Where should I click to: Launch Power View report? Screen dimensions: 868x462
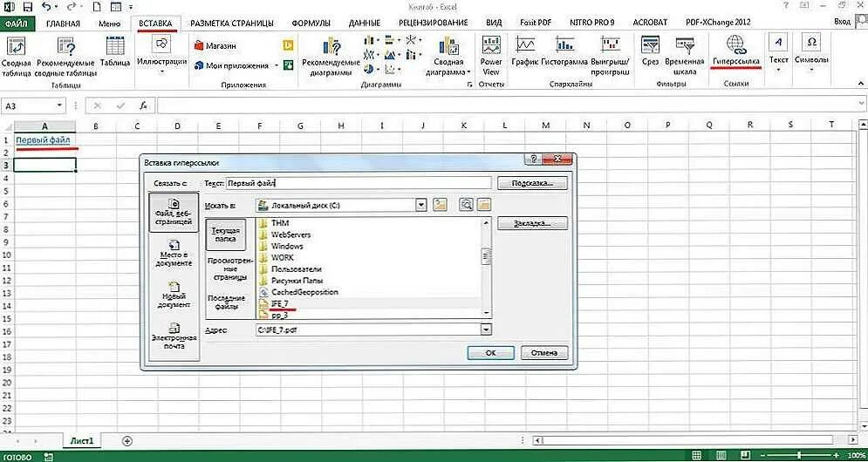coord(491,55)
